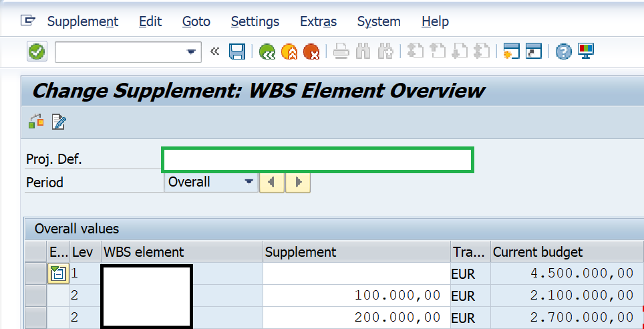The image size is (644, 329).
Task: Click the Find Next binoculars icon
Action: pos(385,51)
